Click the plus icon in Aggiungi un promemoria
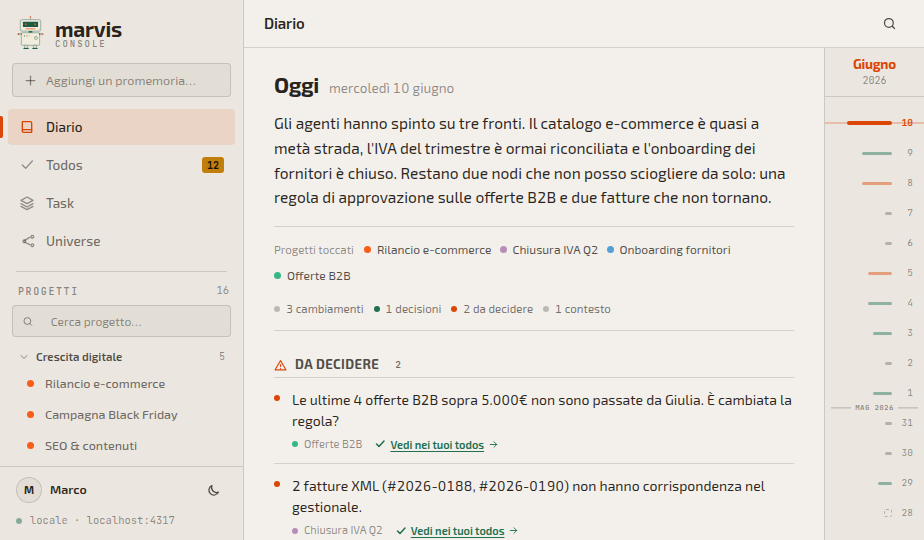The image size is (924, 540). (x=31, y=81)
